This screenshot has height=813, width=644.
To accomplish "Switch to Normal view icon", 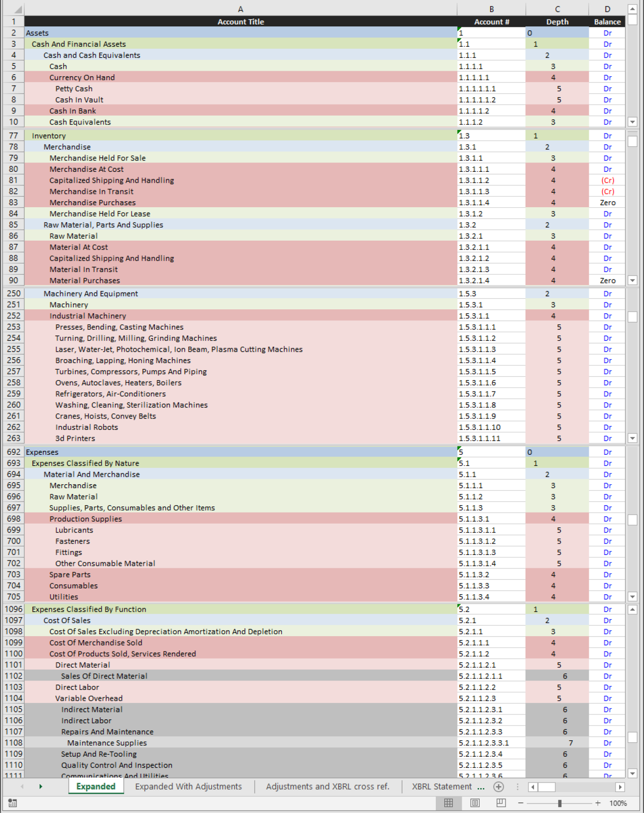I will (x=448, y=803).
